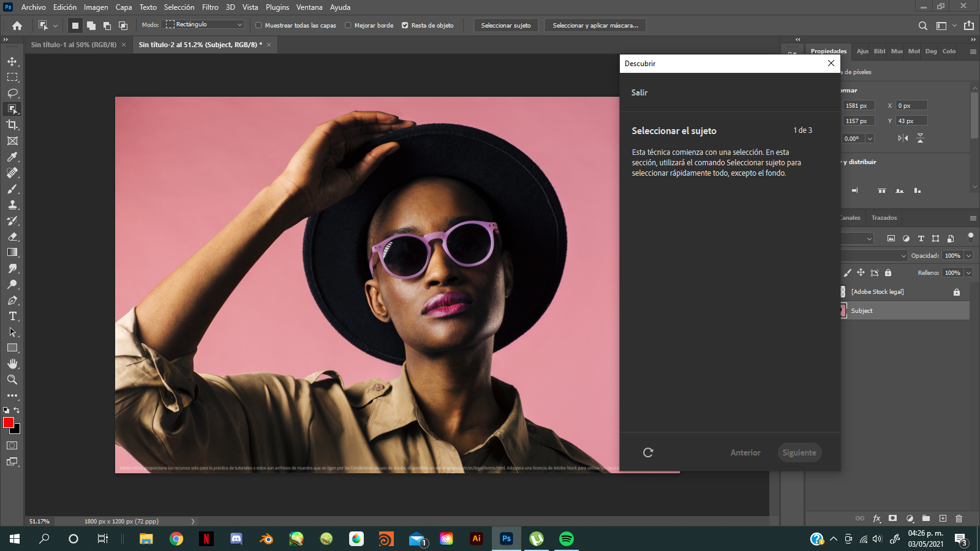Toggle Quick Mask mode
The width and height of the screenshot is (980, 551).
click(12, 446)
